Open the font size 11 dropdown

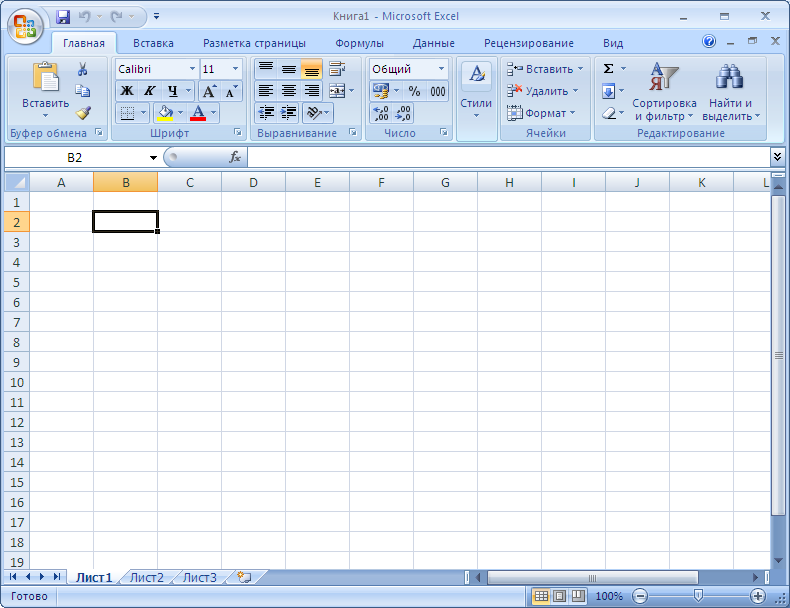[x=235, y=69]
